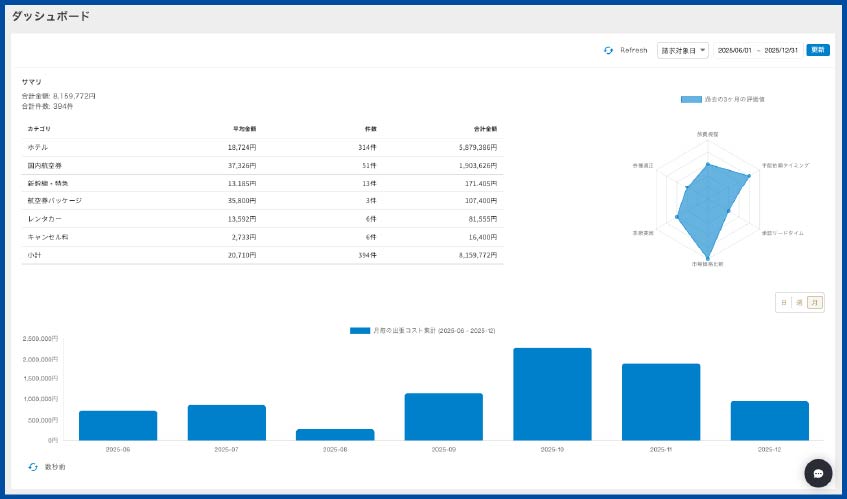Screen dimensions: 847x499
Task: Click the 合計金額: 8,159,772円 summary line
Action: coord(58,96)
